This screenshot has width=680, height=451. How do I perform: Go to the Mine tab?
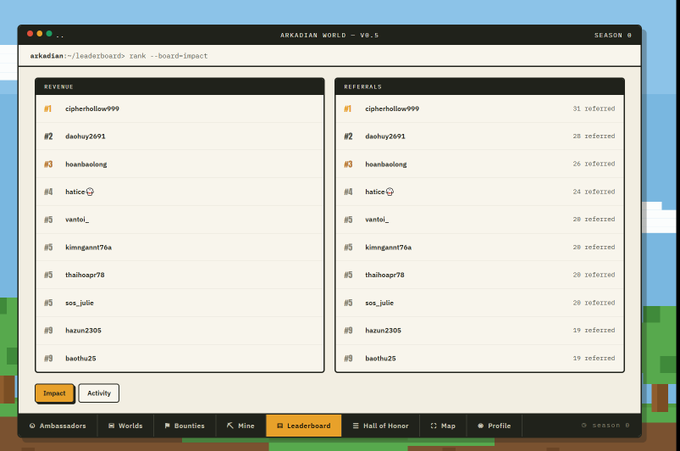click(241, 426)
